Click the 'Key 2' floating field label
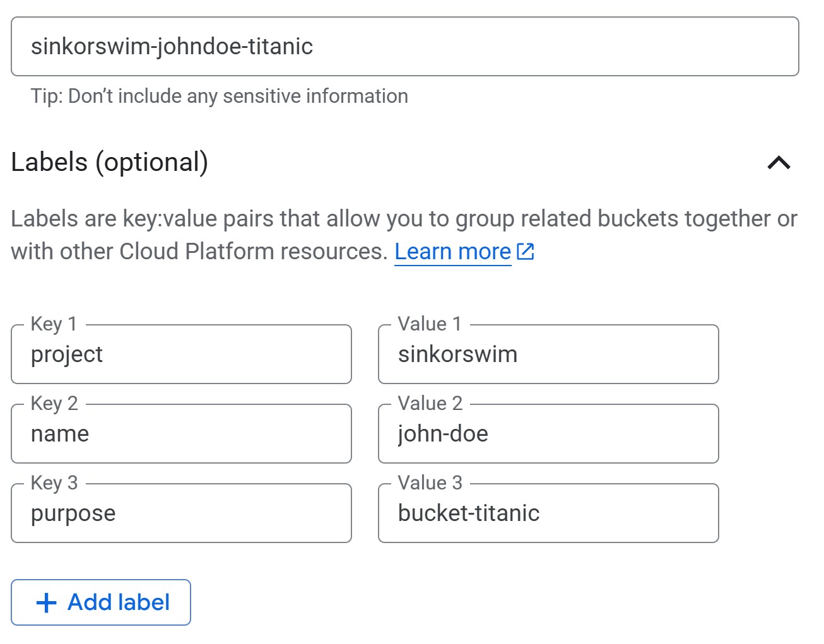824x644 pixels. click(54, 404)
